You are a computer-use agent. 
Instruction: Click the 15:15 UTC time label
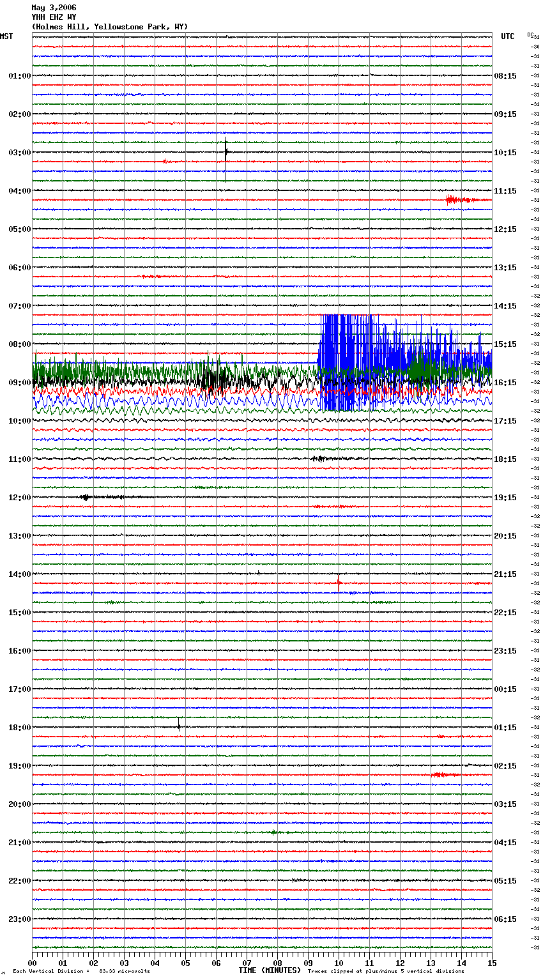[x=505, y=344]
